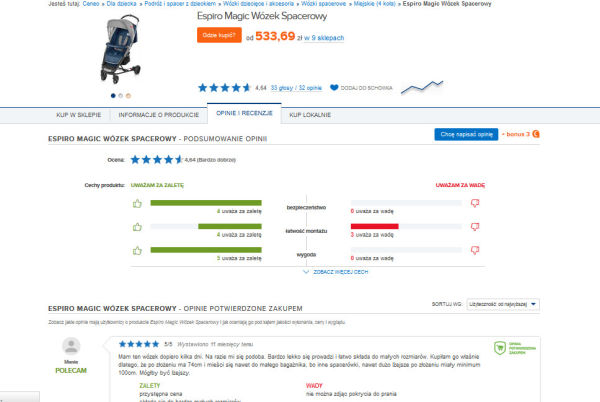Click thumbs-up icon for bezpieczeństwo
The width and height of the screenshot is (600, 402).
click(x=137, y=203)
